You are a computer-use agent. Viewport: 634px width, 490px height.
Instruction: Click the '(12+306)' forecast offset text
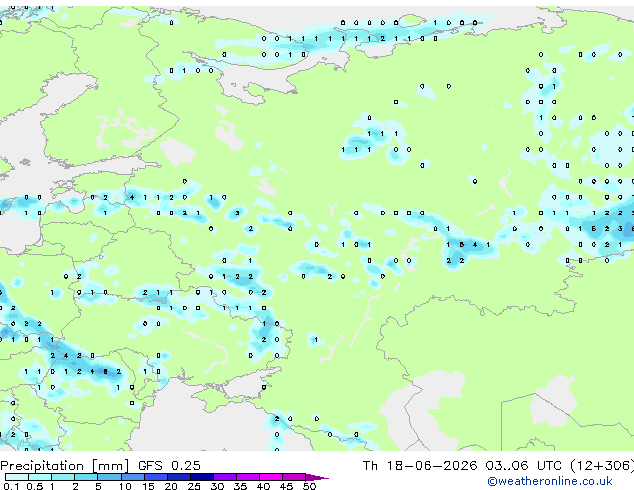click(x=602, y=466)
